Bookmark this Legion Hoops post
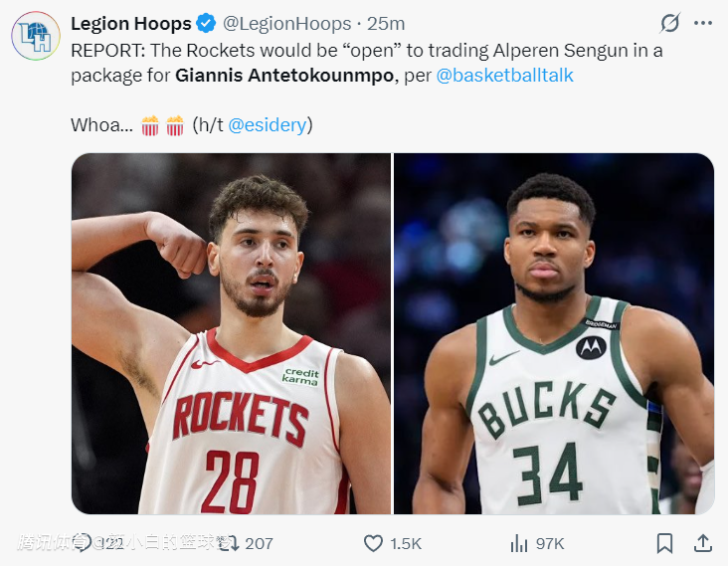Viewport: 728px width, 566px height. [x=664, y=543]
